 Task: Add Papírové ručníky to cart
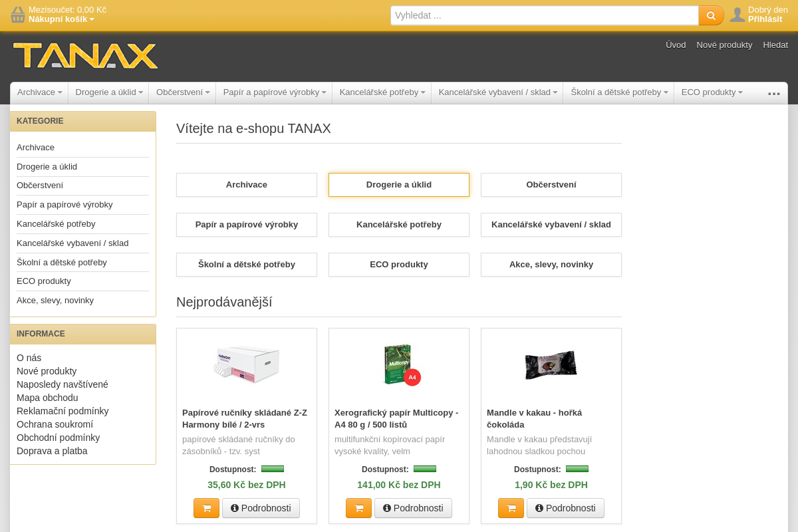coord(206,508)
